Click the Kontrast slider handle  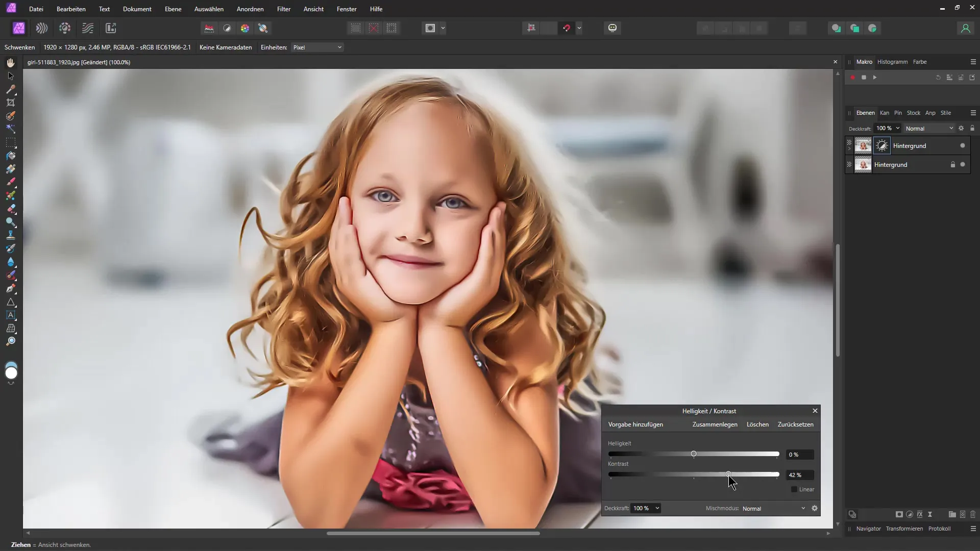click(x=728, y=474)
